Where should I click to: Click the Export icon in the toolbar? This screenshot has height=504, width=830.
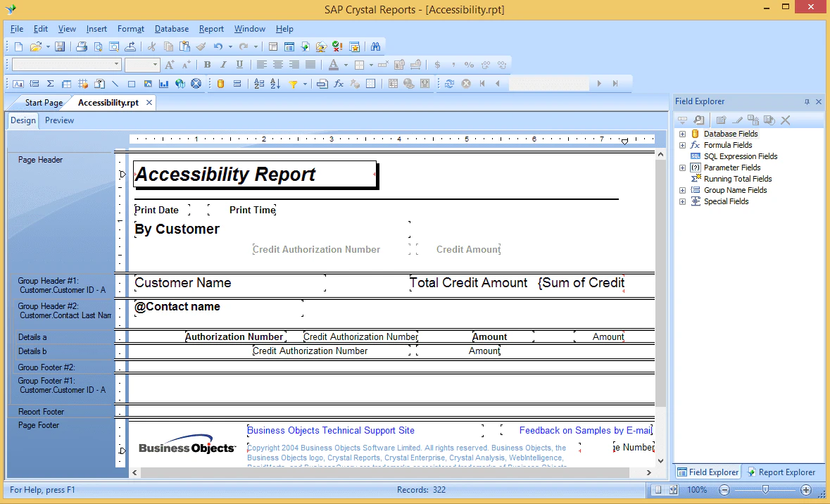(130, 46)
